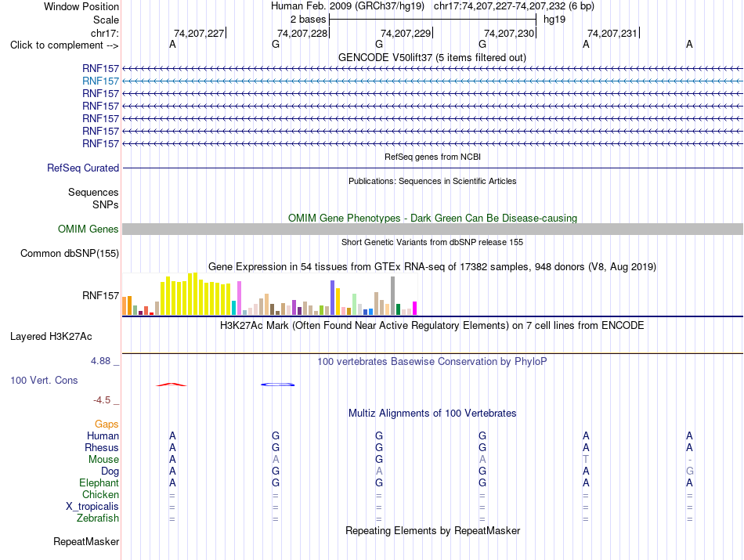Open GENCODE V50lift37 track title
The width and height of the screenshot is (744, 560).
432,57
